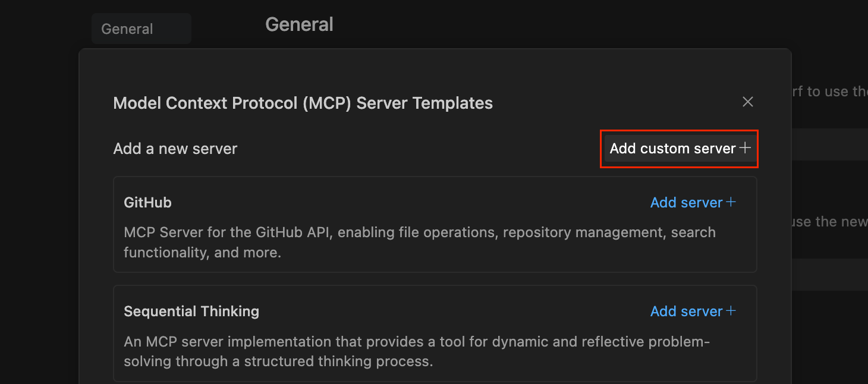Click the "Add a new server" label

[x=175, y=149]
